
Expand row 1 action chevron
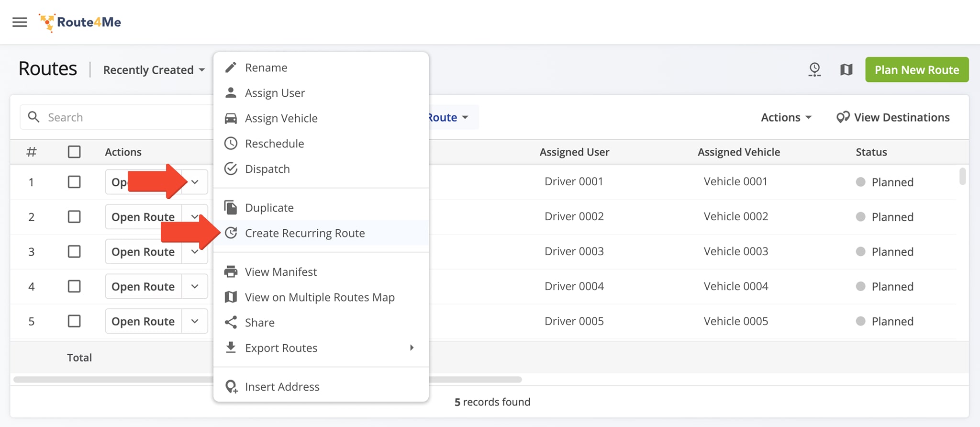click(195, 182)
